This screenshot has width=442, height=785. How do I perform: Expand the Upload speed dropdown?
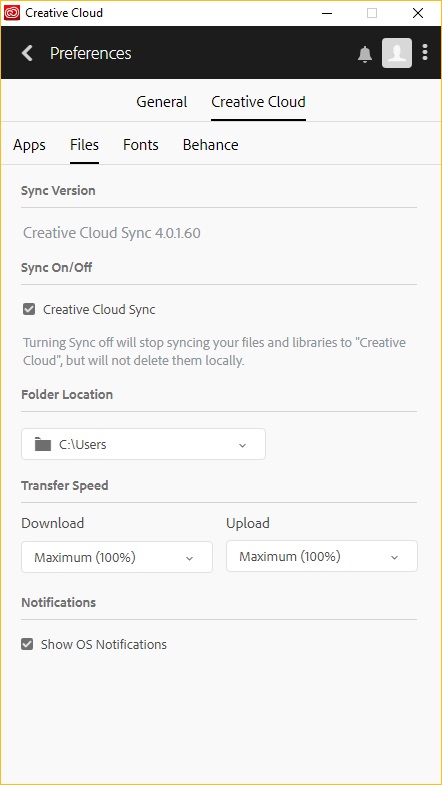pos(322,556)
